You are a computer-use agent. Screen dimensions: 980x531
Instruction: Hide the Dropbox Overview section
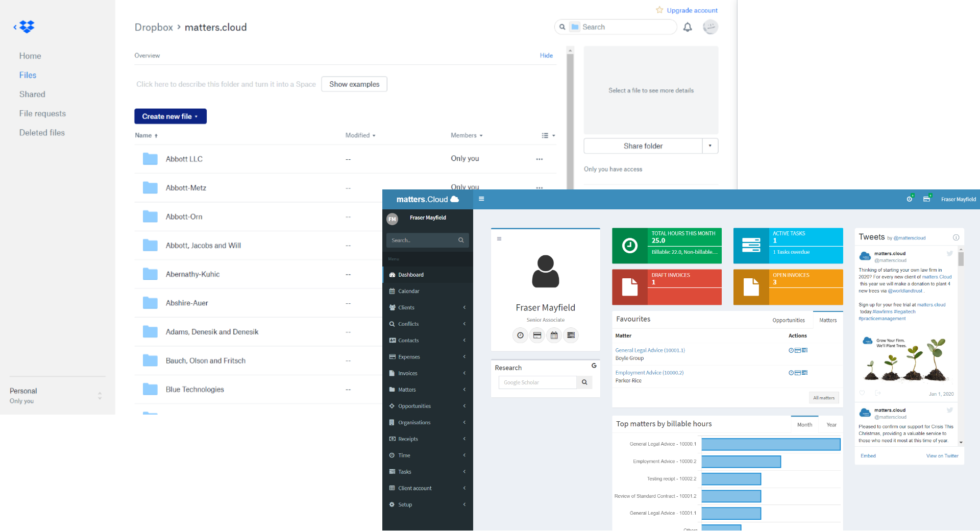pos(546,55)
